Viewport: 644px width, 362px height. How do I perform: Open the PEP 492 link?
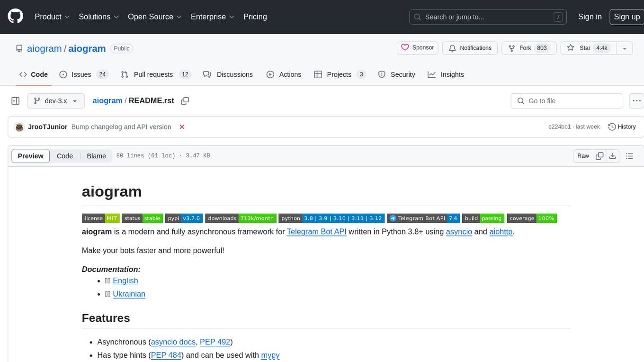point(215,342)
